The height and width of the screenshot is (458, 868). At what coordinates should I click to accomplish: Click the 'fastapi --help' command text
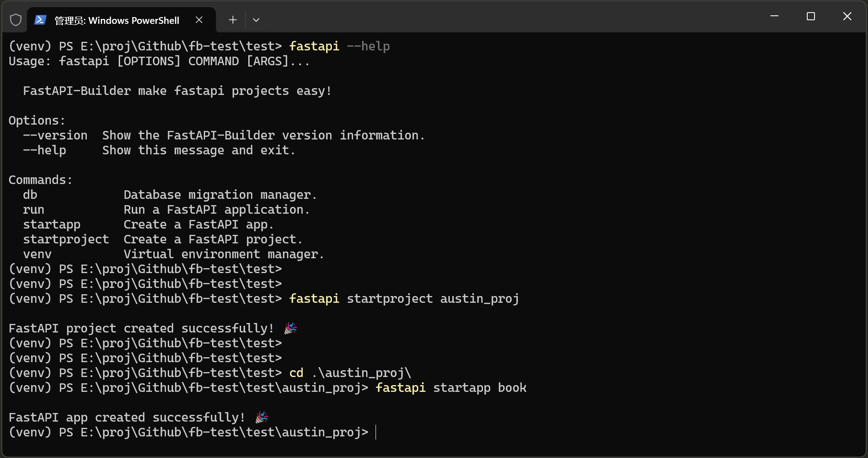pyautogui.click(x=340, y=46)
